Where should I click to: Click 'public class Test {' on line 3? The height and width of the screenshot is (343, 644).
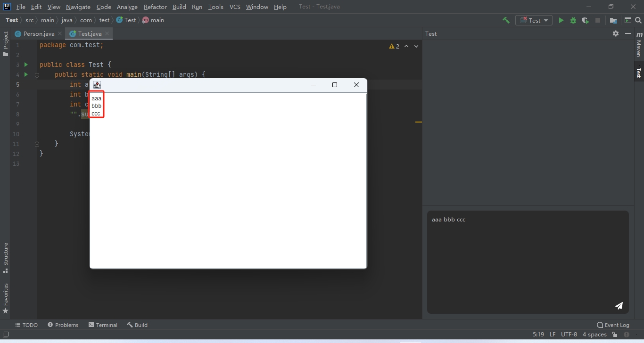(x=75, y=65)
